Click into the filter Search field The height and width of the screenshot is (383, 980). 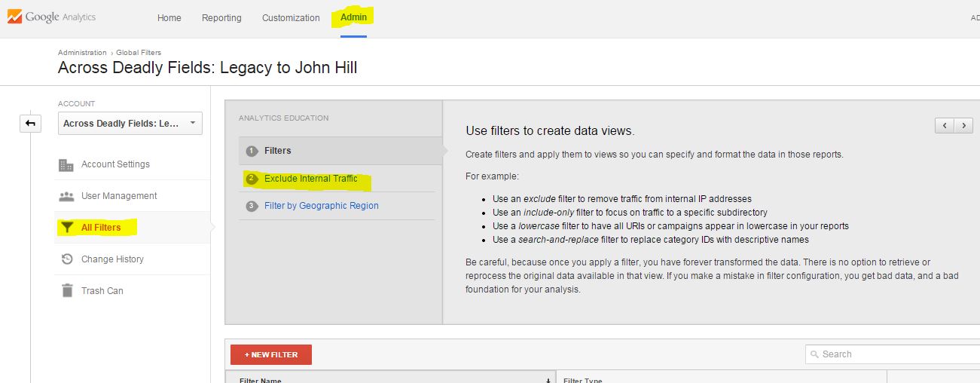893,354
